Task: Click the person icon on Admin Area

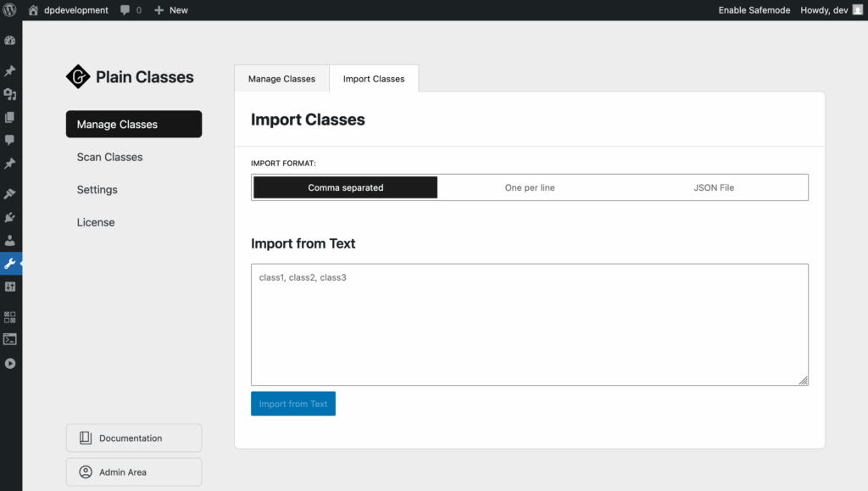Action: [86, 472]
